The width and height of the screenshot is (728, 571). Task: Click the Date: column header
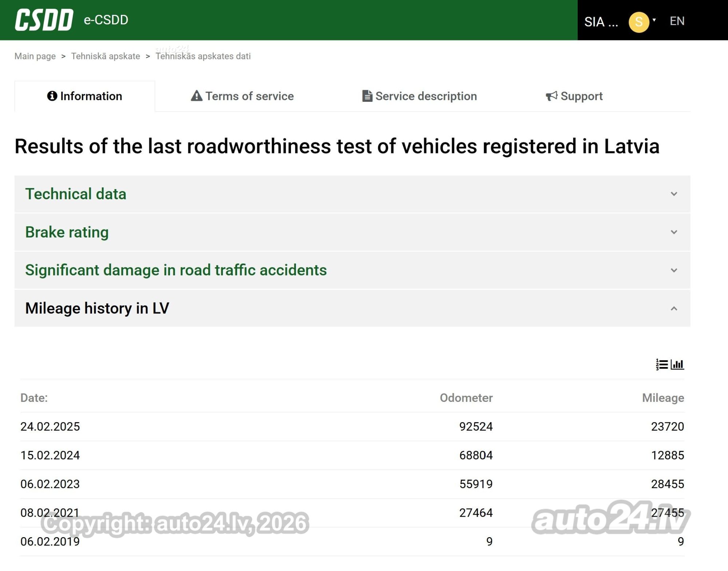pyautogui.click(x=34, y=398)
